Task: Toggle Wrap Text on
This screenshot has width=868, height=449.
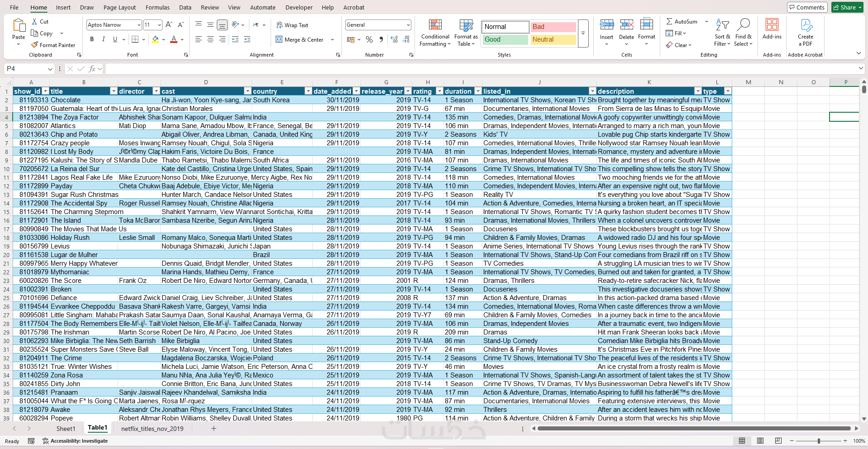Action: [x=292, y=25]
